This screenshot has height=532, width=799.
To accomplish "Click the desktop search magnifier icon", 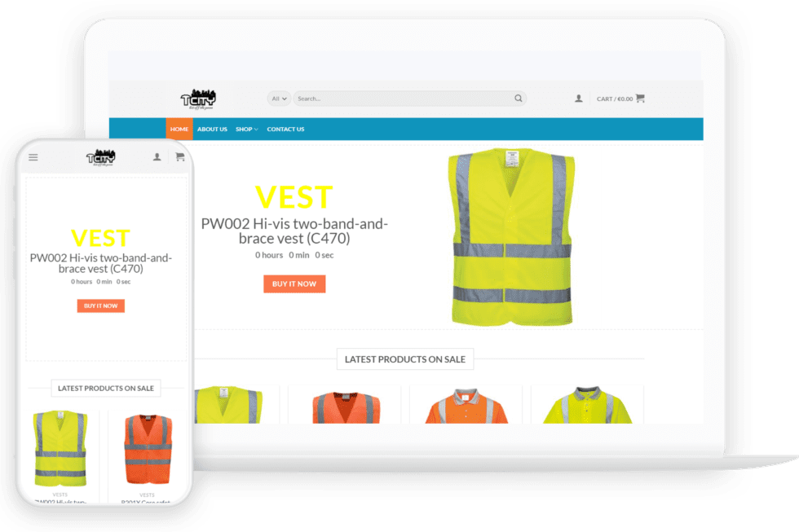I will pyautogui.click(x=518, y=99).
